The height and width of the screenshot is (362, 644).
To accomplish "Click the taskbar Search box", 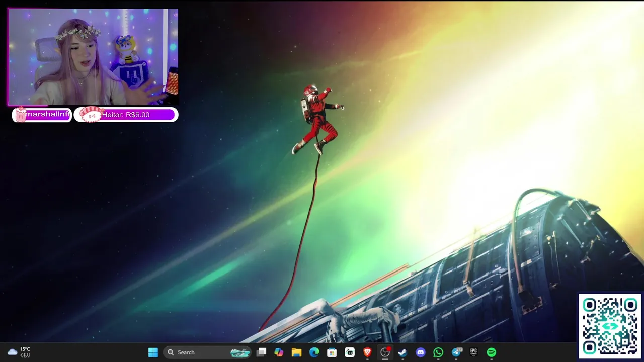I will tap(208, 352).
